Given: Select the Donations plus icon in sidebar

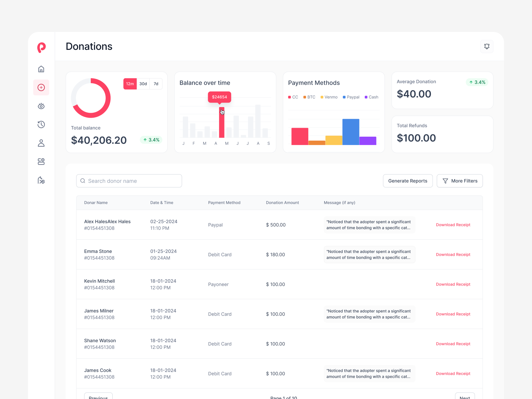Looking at the screenshot, I should 41,87.
